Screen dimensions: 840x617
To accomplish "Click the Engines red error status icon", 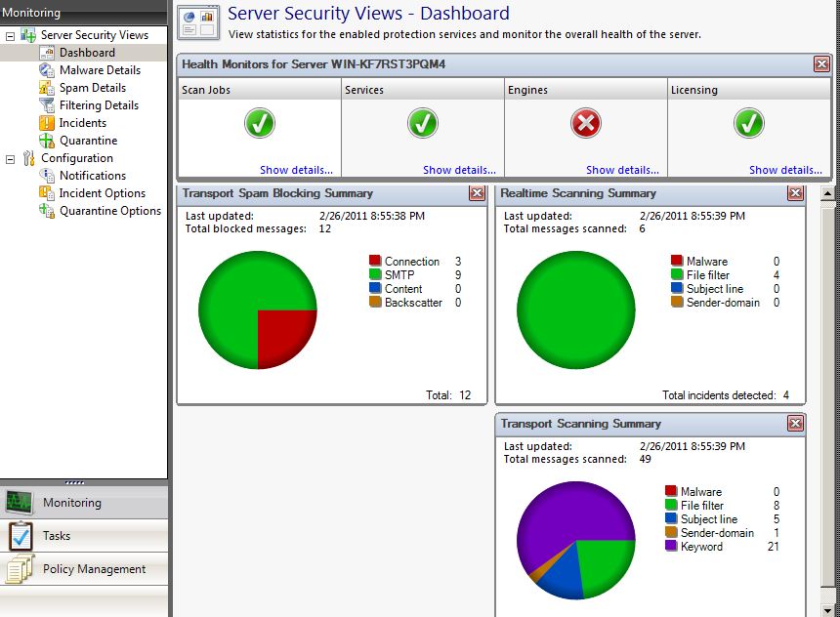I will point(585,123).
